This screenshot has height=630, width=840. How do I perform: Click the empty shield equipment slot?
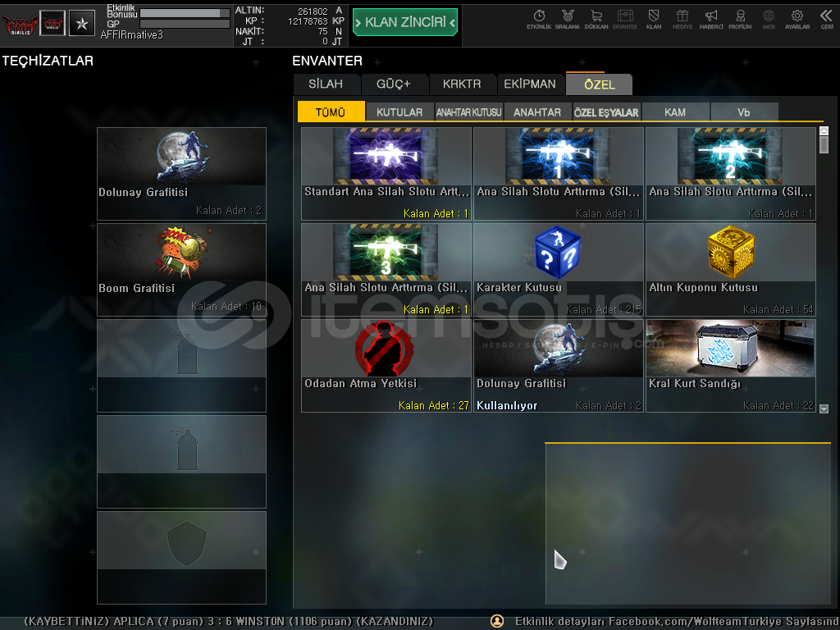pos(181,558)
